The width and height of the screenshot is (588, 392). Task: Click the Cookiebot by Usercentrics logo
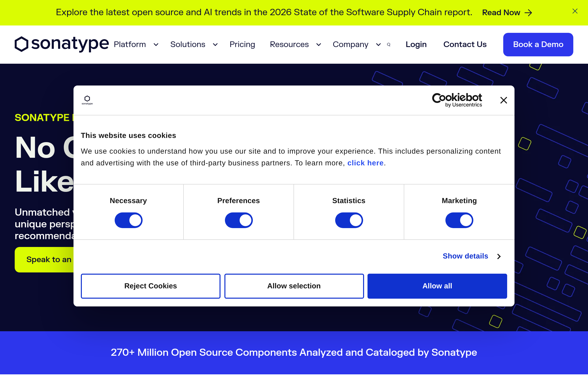coord(457,100)
